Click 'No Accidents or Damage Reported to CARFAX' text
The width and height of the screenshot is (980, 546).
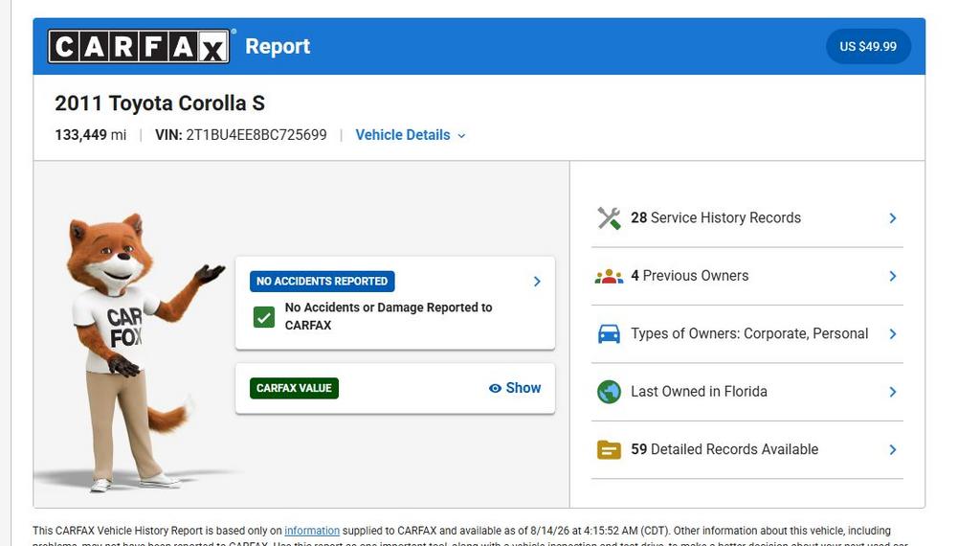389,316
